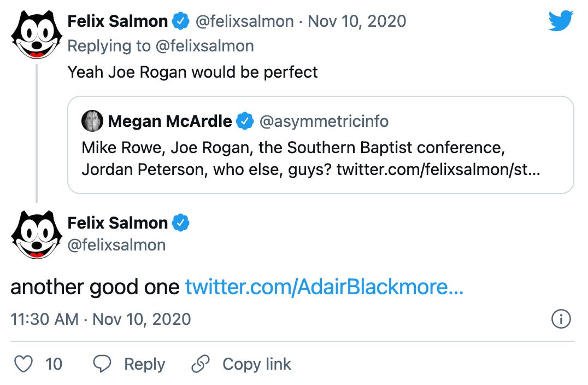Click the @felixsalmon handle in 'Replying to'
588x385 pixels.
(x=204, y=46)
